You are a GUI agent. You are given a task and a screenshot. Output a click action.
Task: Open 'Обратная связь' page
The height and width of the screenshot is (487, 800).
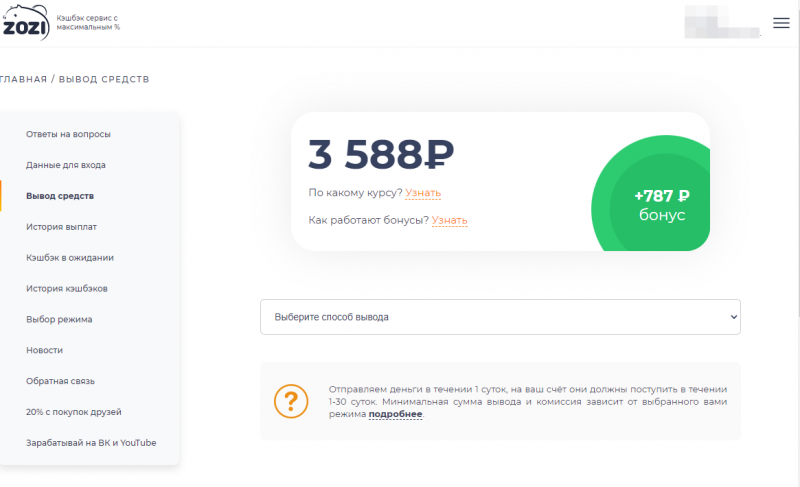pyautogui.click(x=60, y=381)
